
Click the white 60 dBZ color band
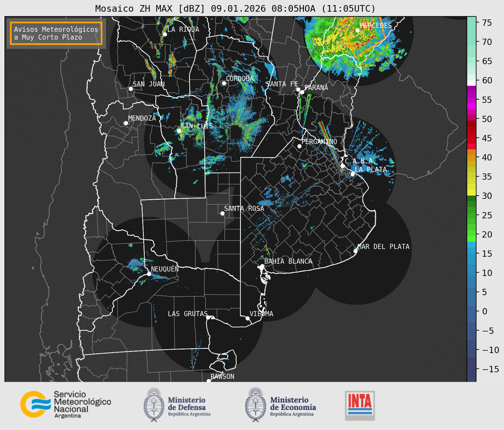471,83
